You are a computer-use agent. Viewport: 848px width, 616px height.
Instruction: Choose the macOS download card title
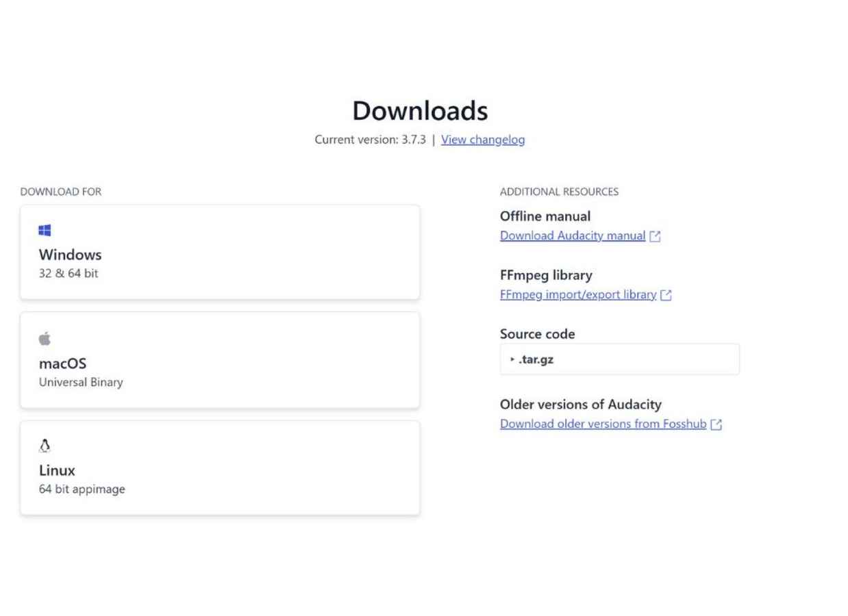coord(62,363)
